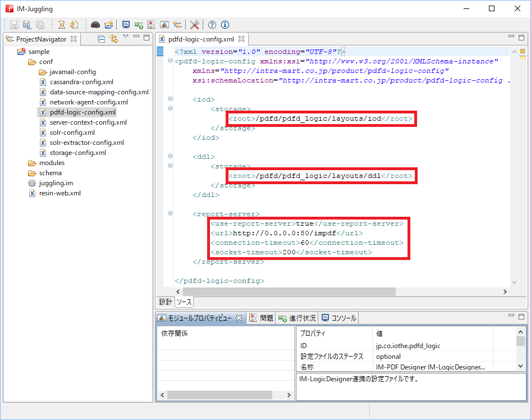Toggle Link with Editor in ProjectNavigator

tap(114, 39)
